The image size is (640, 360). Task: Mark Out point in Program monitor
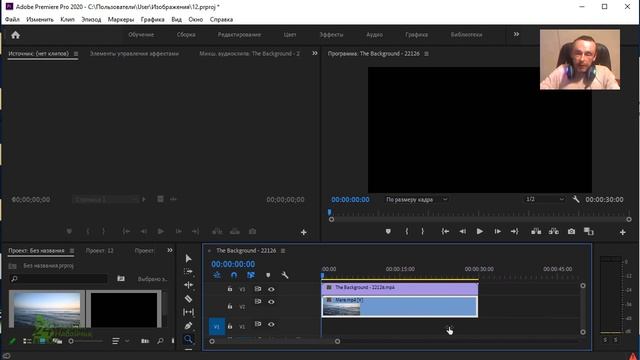(422, 231)
